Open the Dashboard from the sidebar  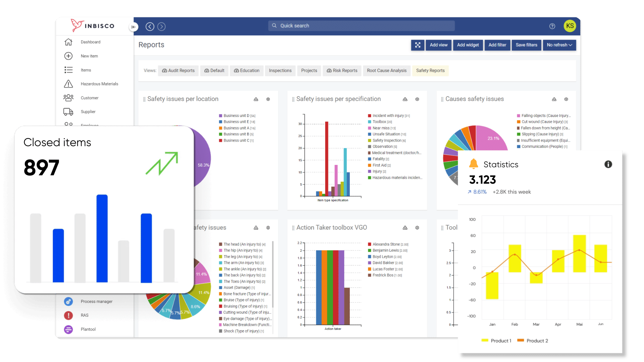click(x=69, y=42)
